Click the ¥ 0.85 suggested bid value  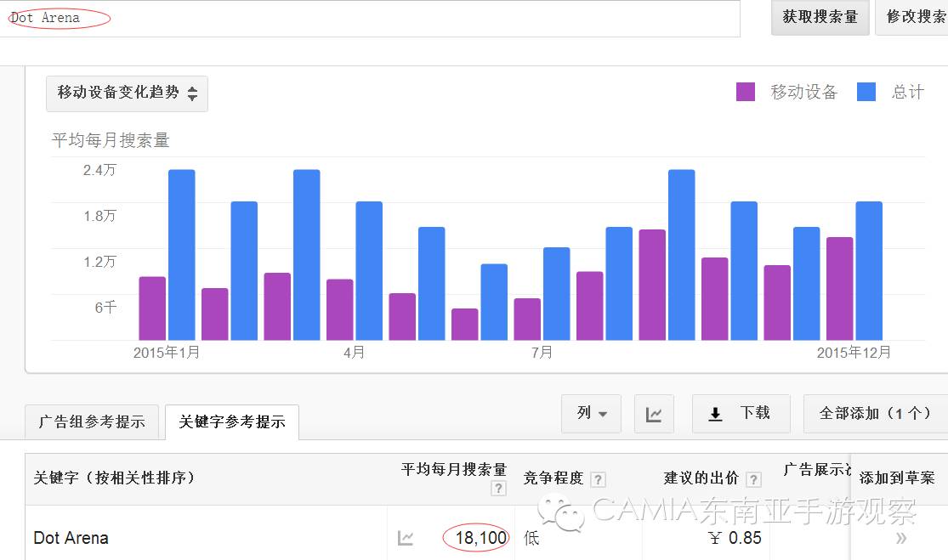click(735, 538)
